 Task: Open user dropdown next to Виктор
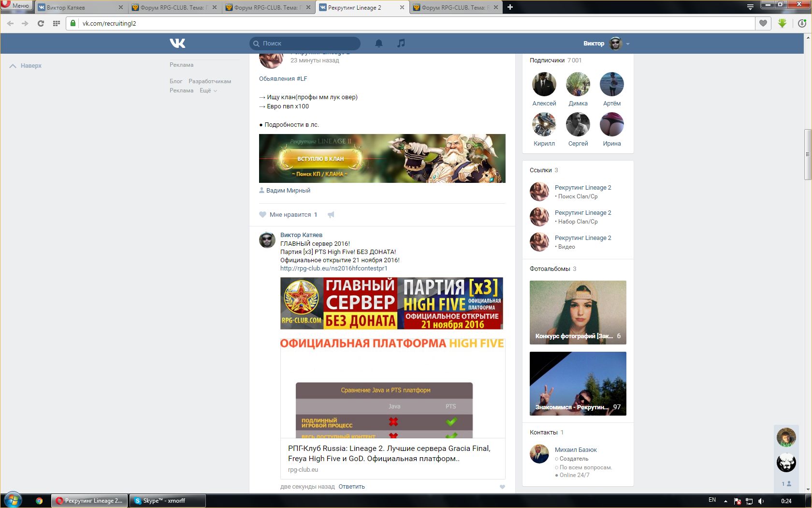[x=628, y=44]
